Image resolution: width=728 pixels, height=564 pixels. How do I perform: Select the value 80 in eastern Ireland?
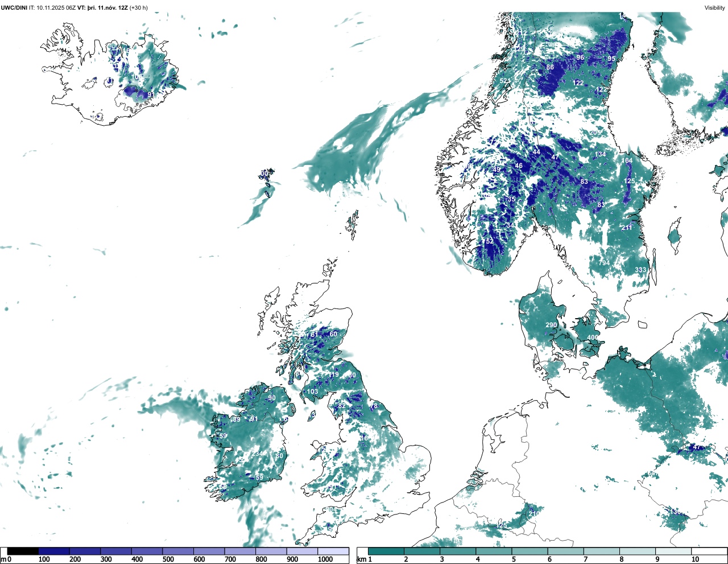click(279, 456)
